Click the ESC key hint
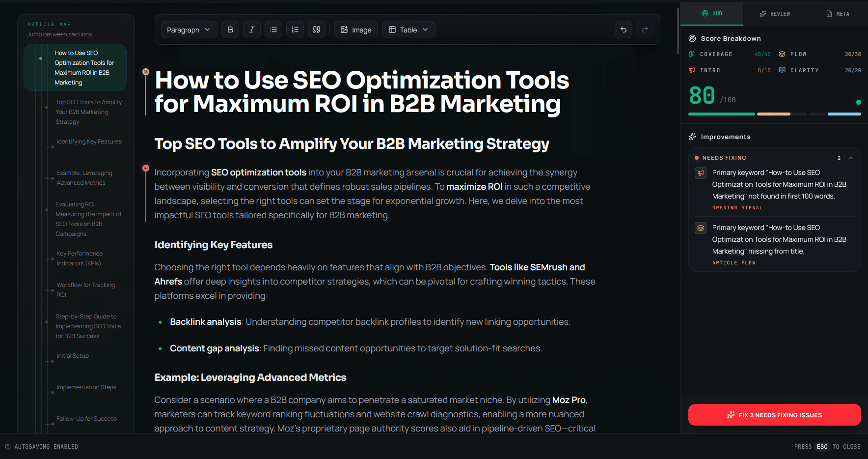The width and height of the screenshot is (868, 459). pos(822,447)
